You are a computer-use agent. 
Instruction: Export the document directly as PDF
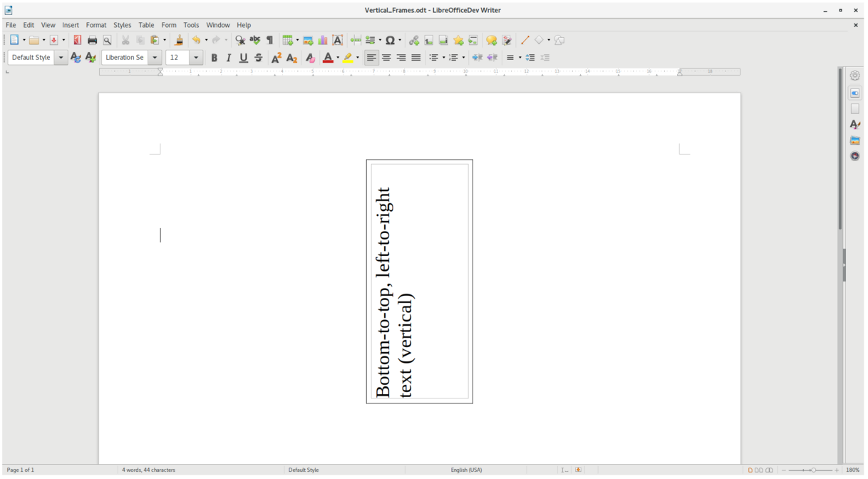(x=77, y=41)
